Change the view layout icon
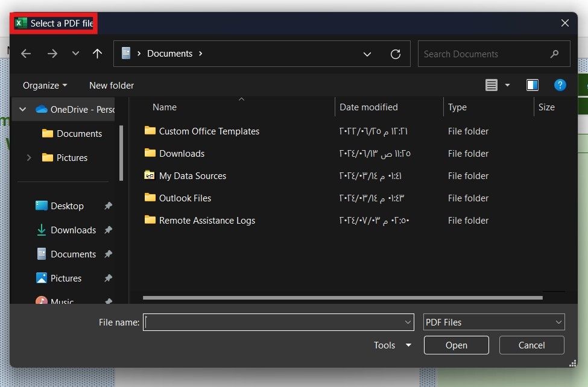This screenshot has height=387, width=588. 492,85
